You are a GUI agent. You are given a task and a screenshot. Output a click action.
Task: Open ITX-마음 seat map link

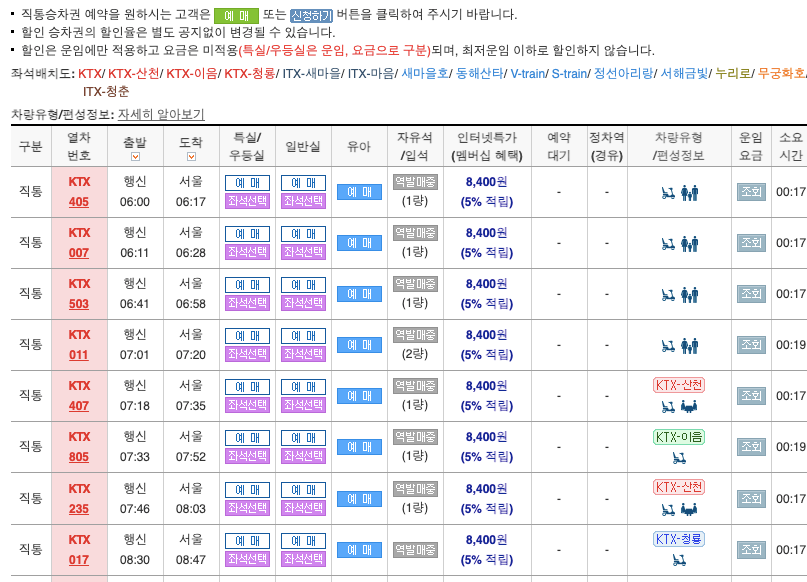(x=371, y=74)
